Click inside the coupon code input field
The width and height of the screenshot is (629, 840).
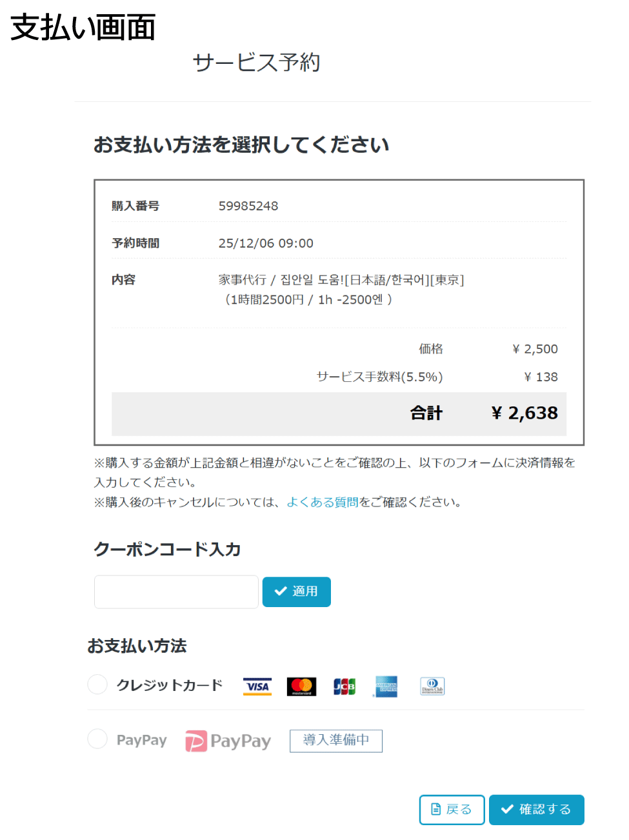[x=175, y=592]
